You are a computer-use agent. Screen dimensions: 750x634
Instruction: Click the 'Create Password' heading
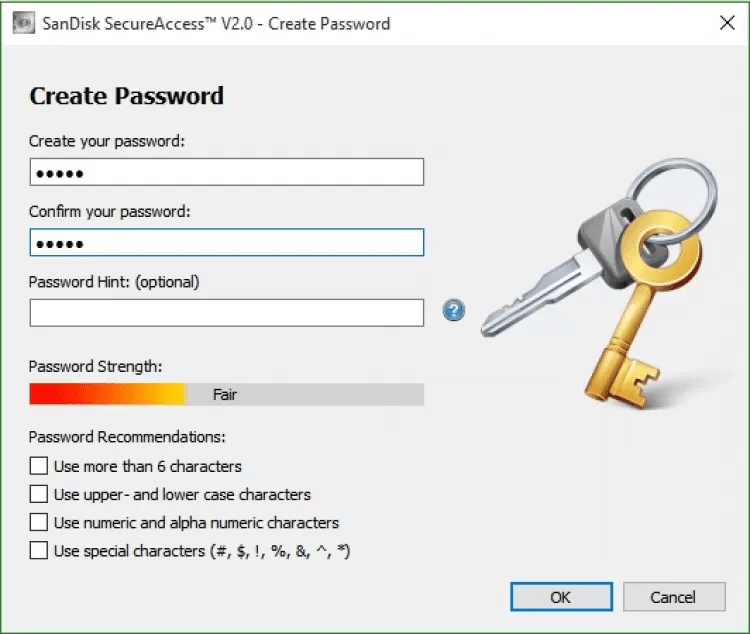click(127, 96)
